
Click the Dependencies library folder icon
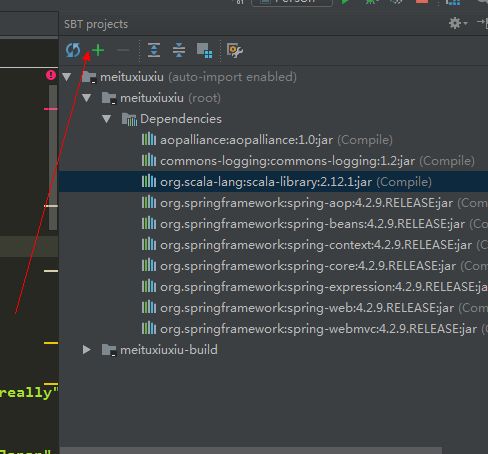tap(129, 119)
